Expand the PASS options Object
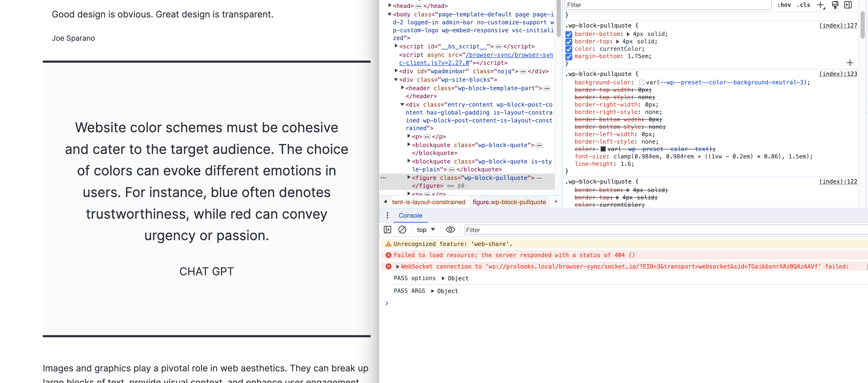This screenshot has height=383, width=868. (x=442, y=278)
